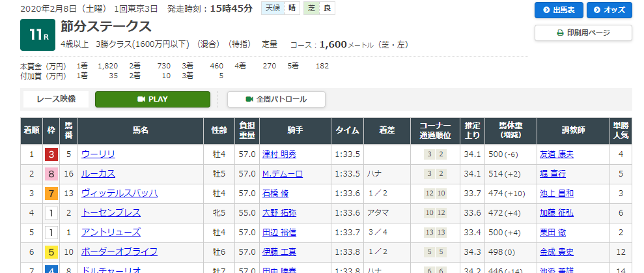
Task: Click the 印刷用ページ print button
Action: 583,33
